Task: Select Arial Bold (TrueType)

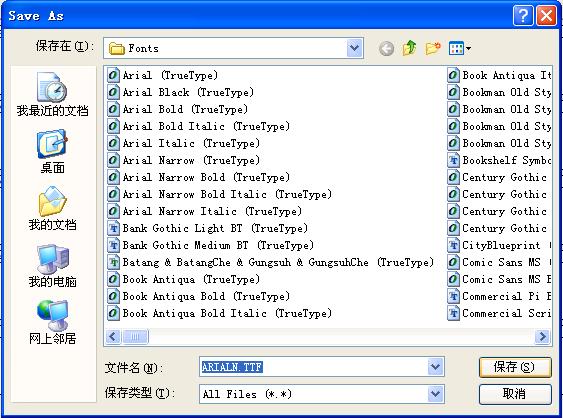Action: pyautogui.click(x=177, y=110)
